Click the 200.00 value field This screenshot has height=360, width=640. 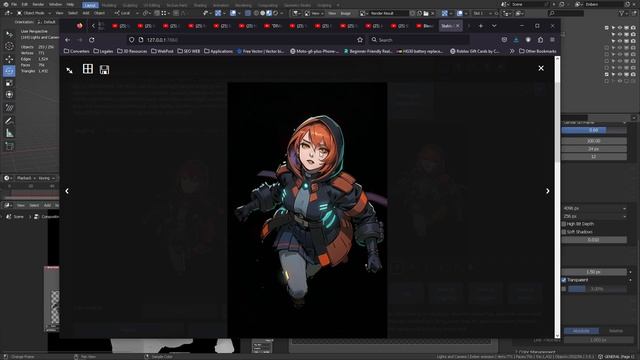[x=594, y=141]
